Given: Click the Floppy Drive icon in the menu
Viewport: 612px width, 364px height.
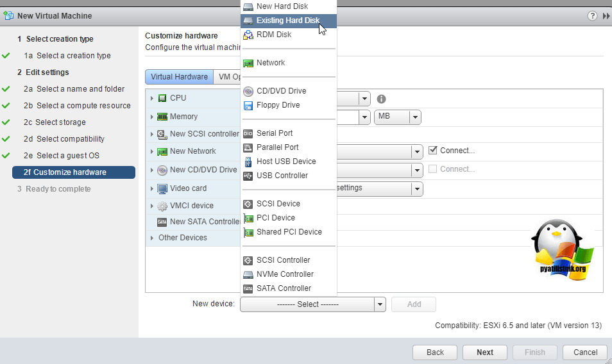Looking at the screenshot, I should pyautogui.click(x=248, y=105).
